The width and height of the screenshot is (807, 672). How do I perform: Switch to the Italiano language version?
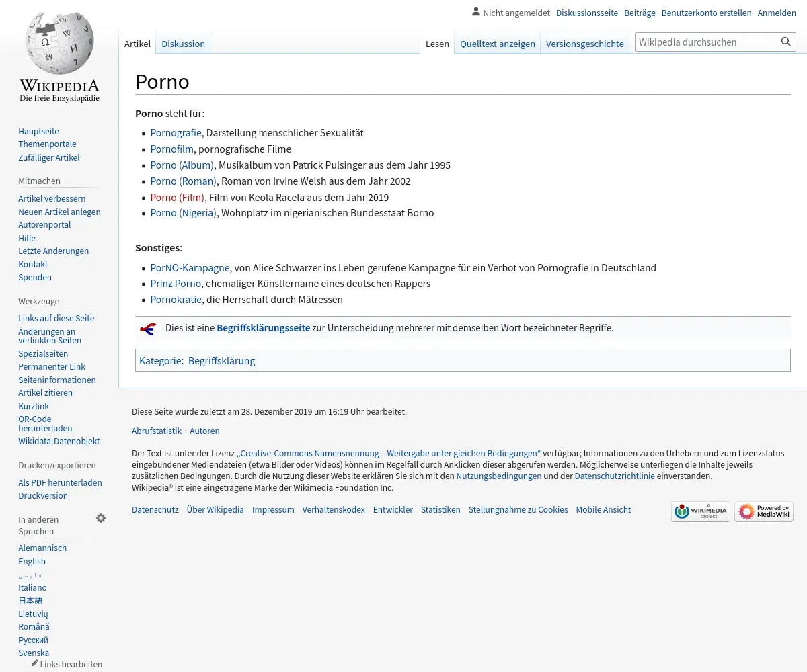coord(32,587)
